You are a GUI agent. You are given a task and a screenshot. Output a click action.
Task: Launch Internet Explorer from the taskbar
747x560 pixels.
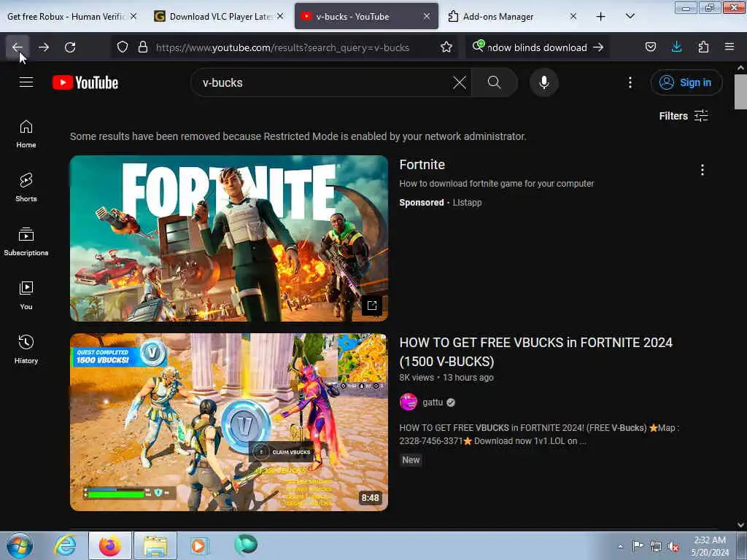click(65, 545)
